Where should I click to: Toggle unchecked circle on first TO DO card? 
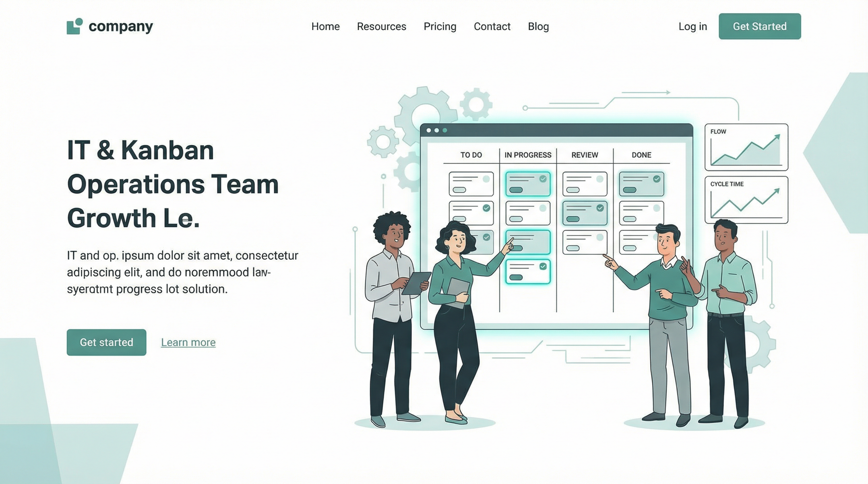coord(486,179)
